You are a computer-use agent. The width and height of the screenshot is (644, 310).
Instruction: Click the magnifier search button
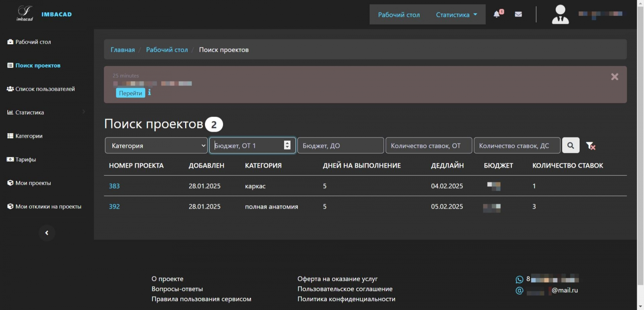pos(570,146)
